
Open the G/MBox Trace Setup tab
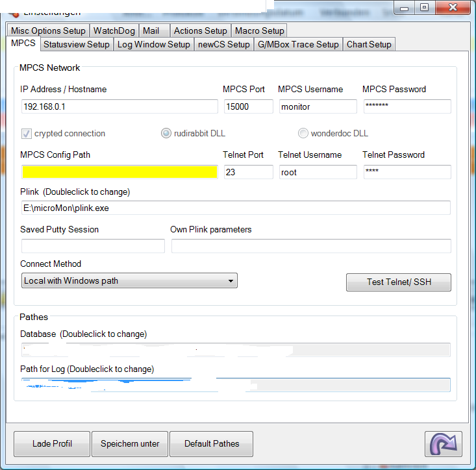[x=298, y=44]
